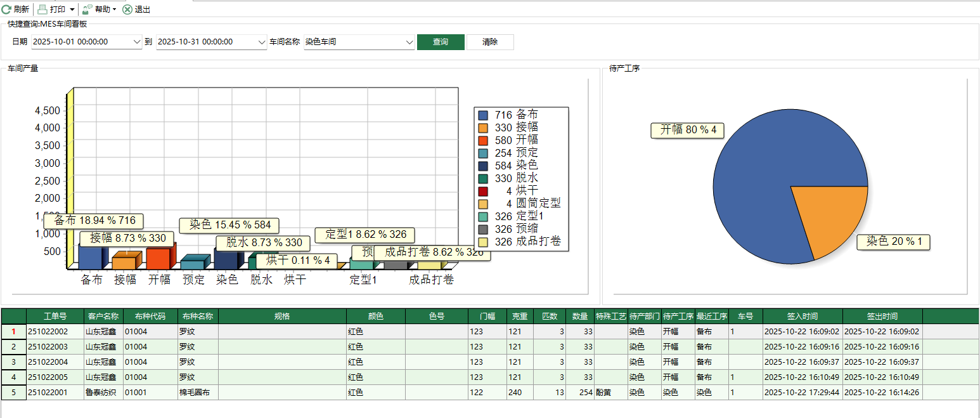Screen dimensions: 980x418
Task: Open the Print dropdown arrow
Action: (72, 10)
